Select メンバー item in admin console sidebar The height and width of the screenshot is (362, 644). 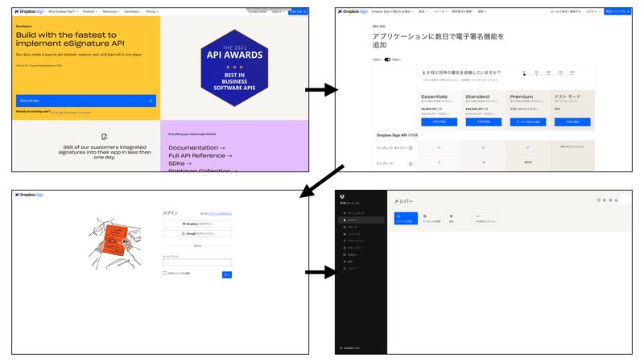pyautogui.click(x=361, y=220)
